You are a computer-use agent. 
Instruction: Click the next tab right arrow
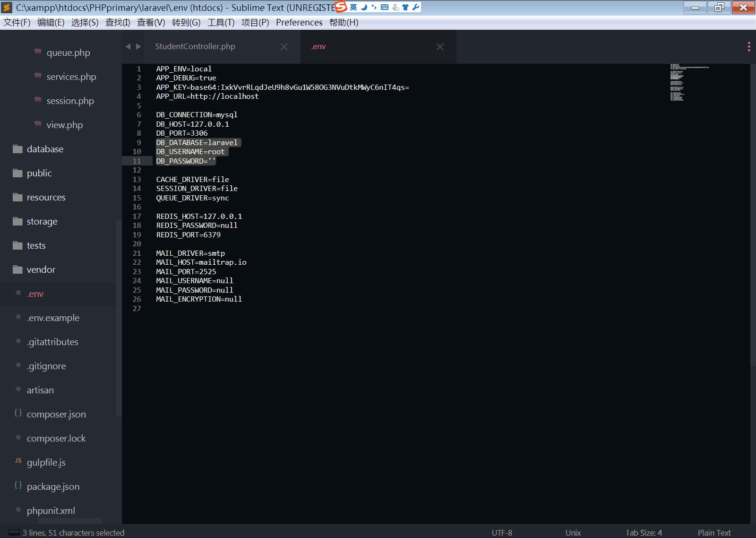[138, 46]
